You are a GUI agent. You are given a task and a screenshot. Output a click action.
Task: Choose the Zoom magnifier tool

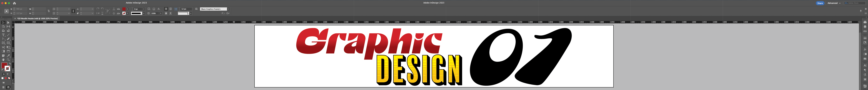[8, 60]
